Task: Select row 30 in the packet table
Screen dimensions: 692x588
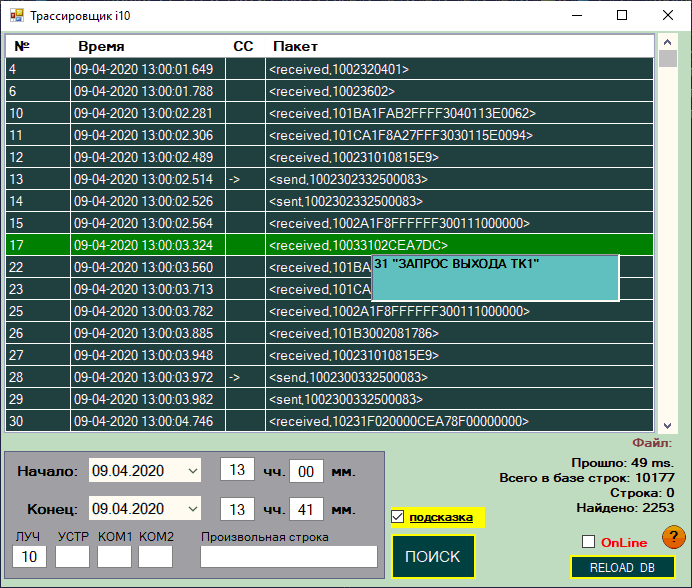Action: pos(329,421)
